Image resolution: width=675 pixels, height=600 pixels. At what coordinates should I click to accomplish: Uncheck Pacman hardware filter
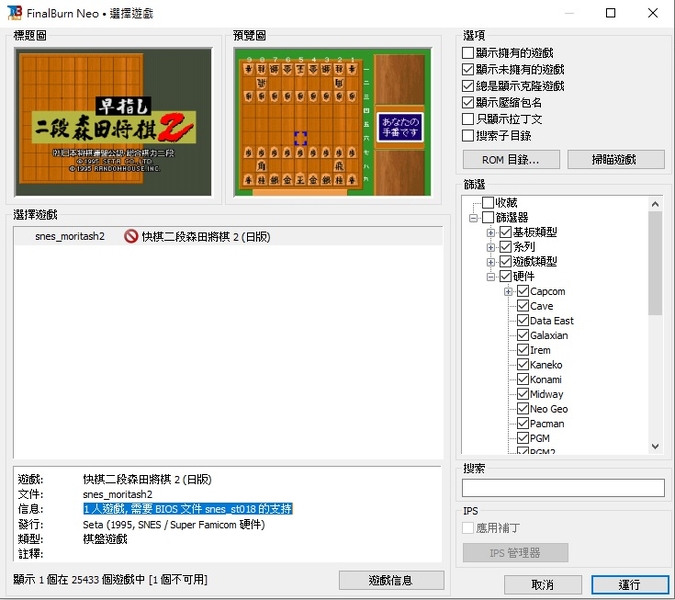coord(523,423)
